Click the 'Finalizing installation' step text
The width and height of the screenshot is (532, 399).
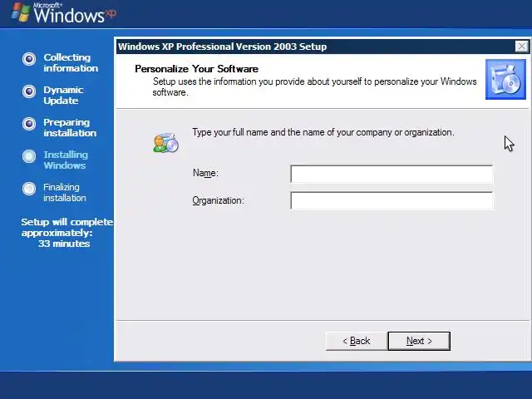pyautogui.click(x=65, y=192)
